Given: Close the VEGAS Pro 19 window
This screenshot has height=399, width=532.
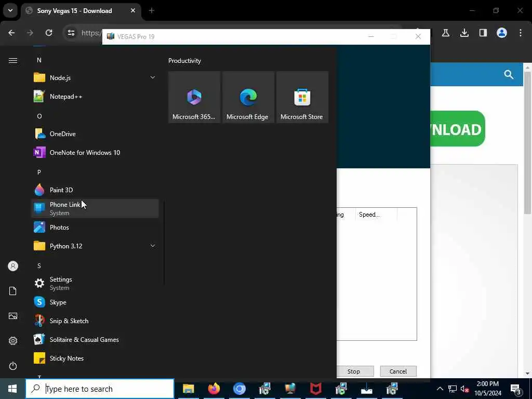Looking at the screenshot, I should pos(418,37).
